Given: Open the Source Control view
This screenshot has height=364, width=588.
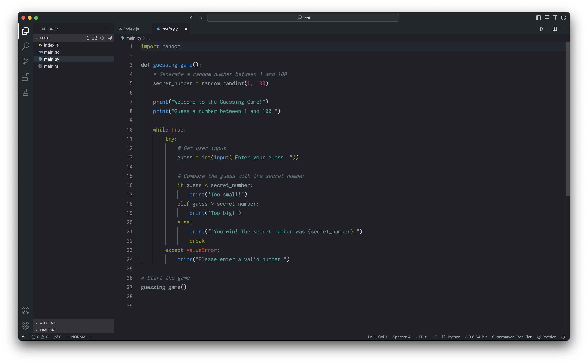Looking at the screenshot, I should 25,62.
